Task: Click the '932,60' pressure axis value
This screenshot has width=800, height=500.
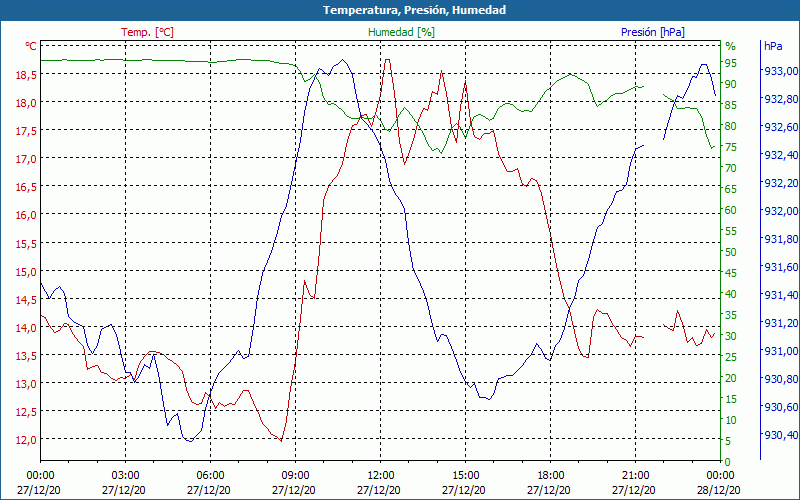Action: coord(780,127)
